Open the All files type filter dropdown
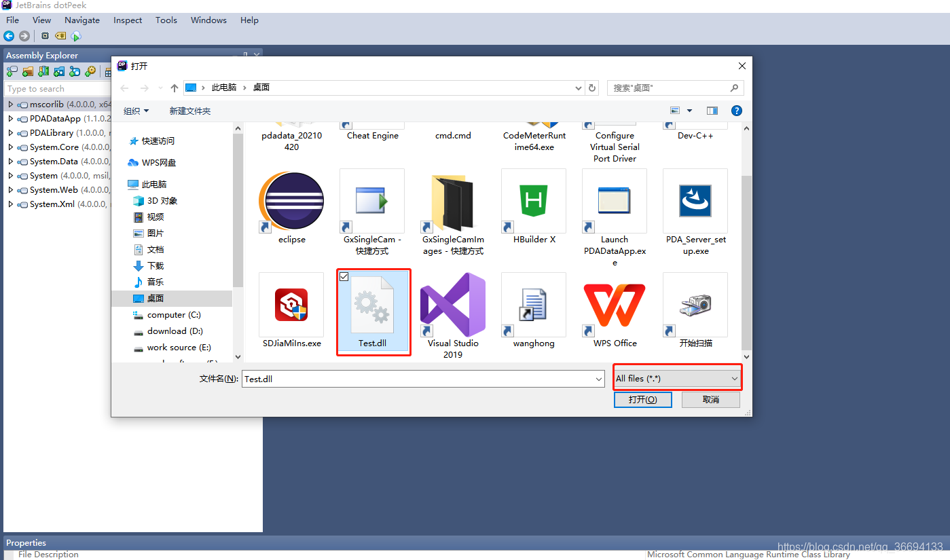Image resolution: width=950 pixels, height=560 pixels. point(677,379)
